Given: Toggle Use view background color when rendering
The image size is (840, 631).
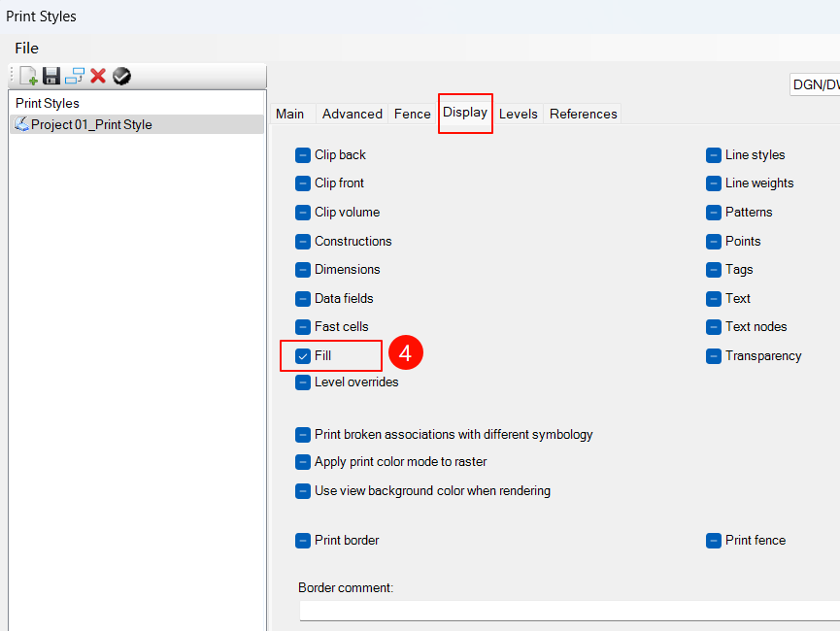Looking at the screenshot, I should tap(303, 491).
